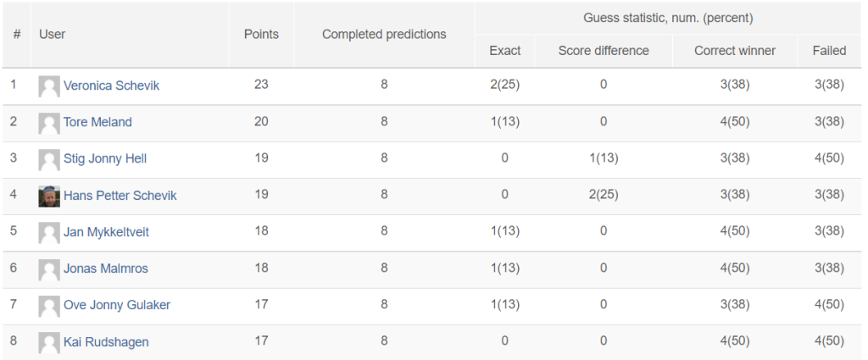Select Jonas Malmros's placeholder avatar
868x360 pixels.
click(49, 269)
